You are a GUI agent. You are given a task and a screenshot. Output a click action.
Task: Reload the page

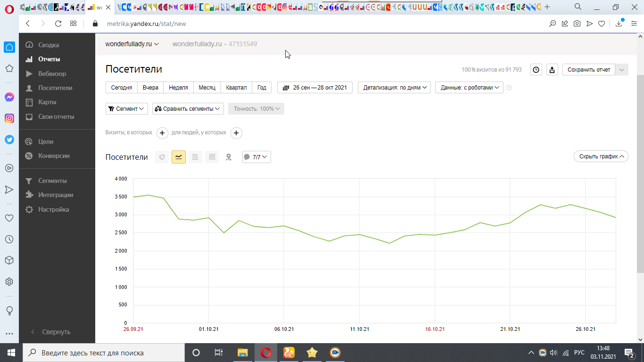click(58, 24)
